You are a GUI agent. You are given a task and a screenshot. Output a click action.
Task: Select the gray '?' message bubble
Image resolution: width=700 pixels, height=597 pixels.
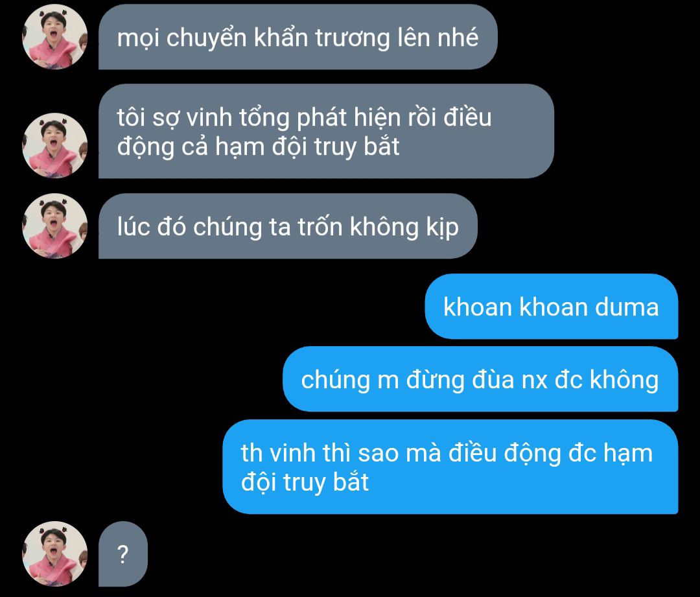coord(122,554)
